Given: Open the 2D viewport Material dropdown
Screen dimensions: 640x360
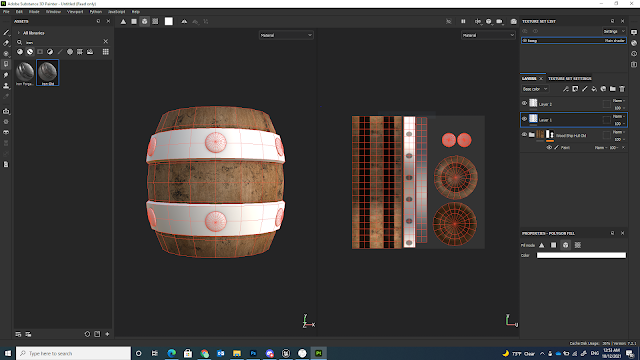Looking at the screenshot, I should tap(488, 35).
